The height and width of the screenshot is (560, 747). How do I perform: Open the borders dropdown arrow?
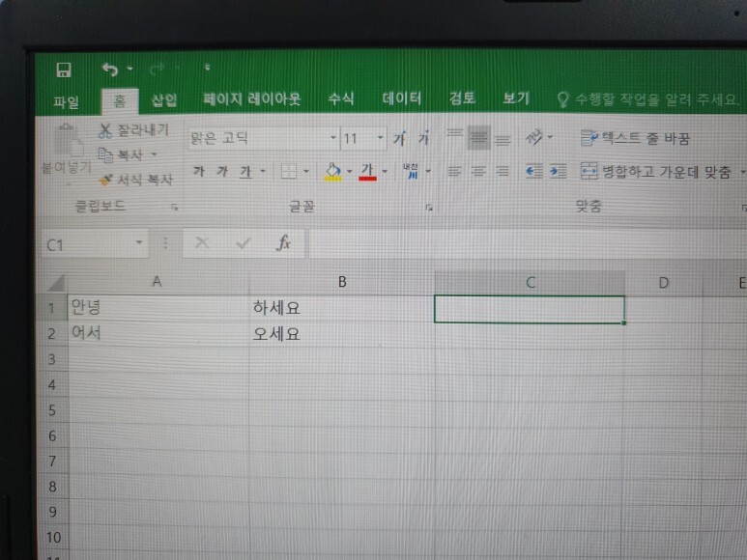point(305,171)
